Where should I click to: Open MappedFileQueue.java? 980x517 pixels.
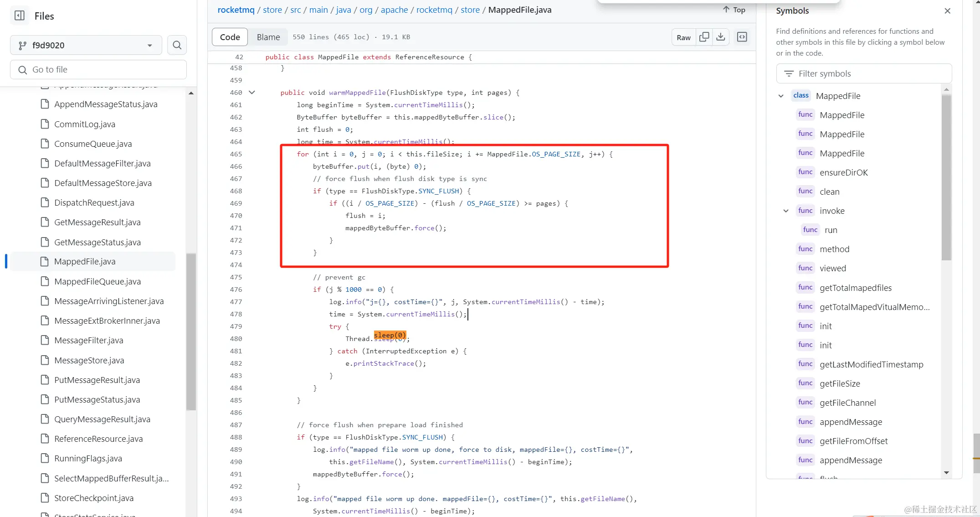click(97, 281)
